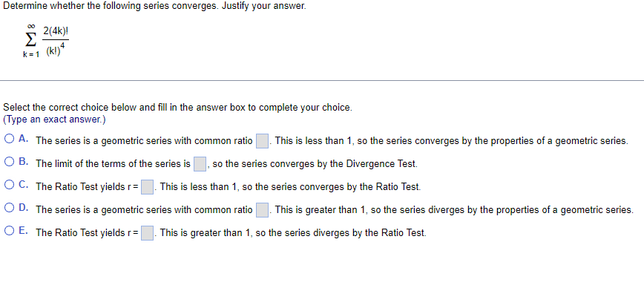Click "This is greater than 1" text in choice D
Screen dimensions: 644x291
(321, 210)
